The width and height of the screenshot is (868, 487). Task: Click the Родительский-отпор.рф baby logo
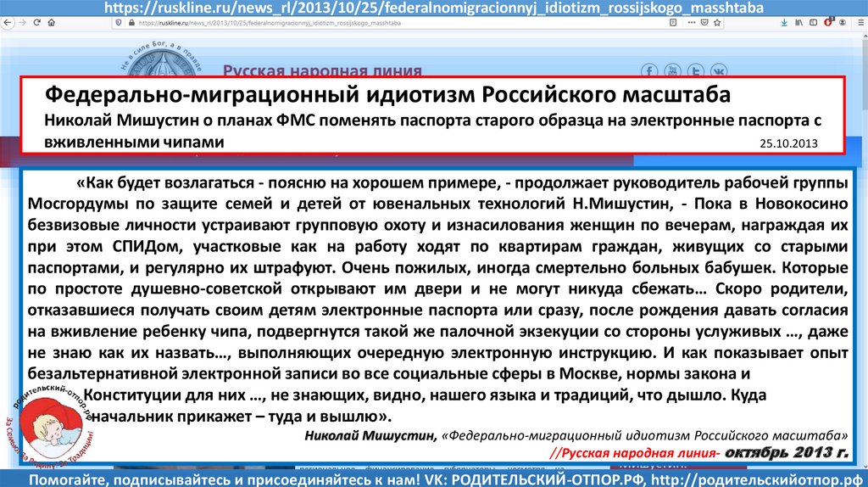(51, 427)
